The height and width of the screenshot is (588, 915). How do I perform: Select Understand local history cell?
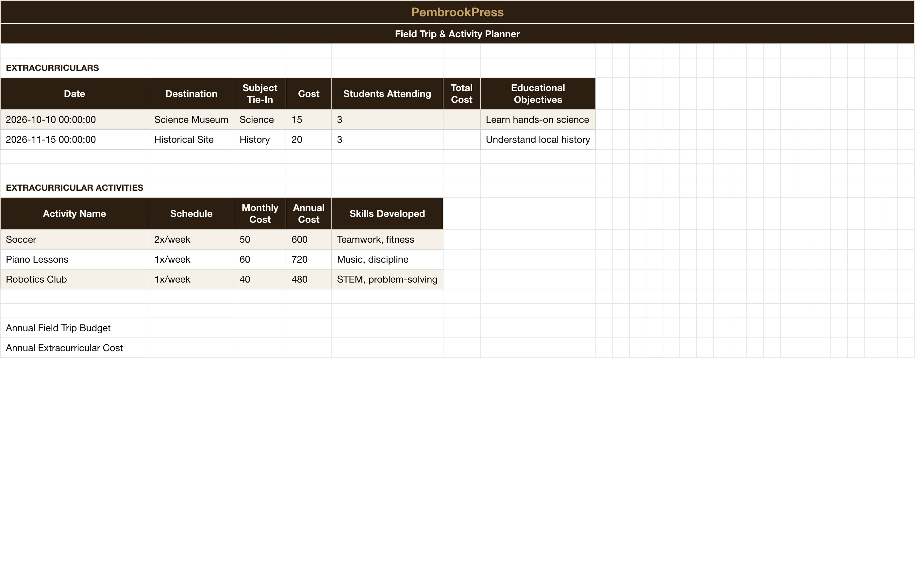coord(538,139)
